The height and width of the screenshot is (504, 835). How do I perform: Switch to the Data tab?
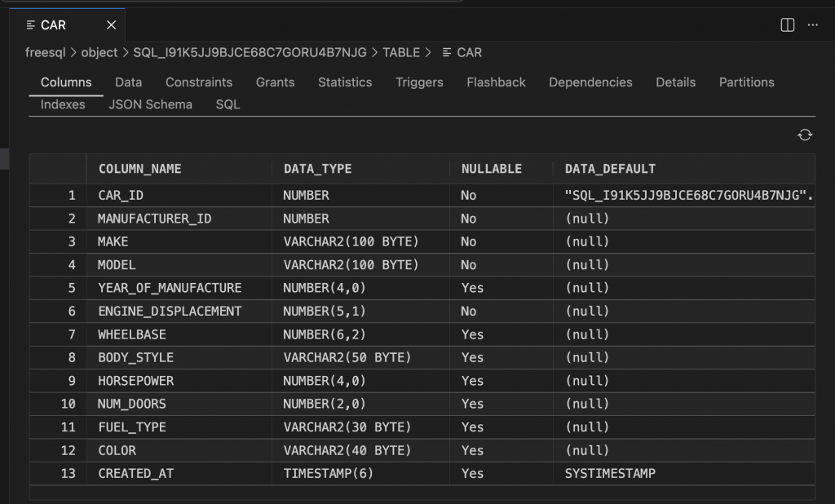(127, 82)
